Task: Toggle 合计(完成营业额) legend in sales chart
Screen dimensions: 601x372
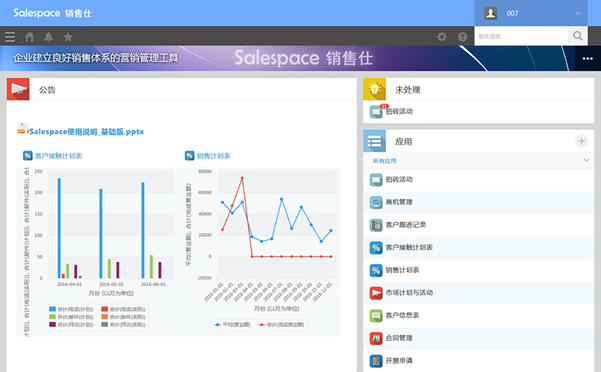Action: click(x=281, y=325)
